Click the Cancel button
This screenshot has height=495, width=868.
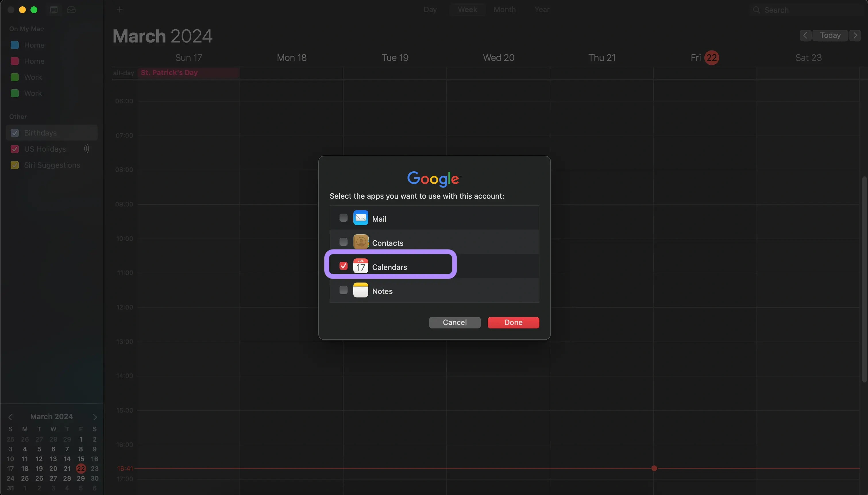[454, 322]
